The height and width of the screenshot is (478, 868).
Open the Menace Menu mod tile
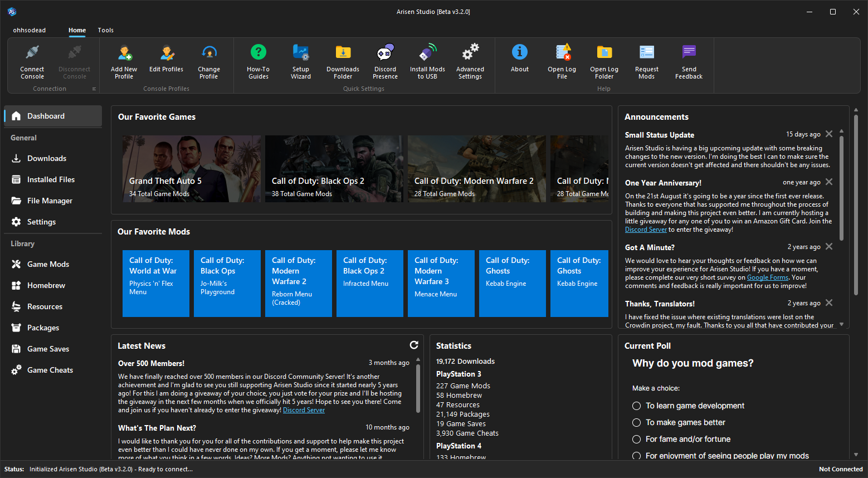pyautogui.click(x=441, y=284)
